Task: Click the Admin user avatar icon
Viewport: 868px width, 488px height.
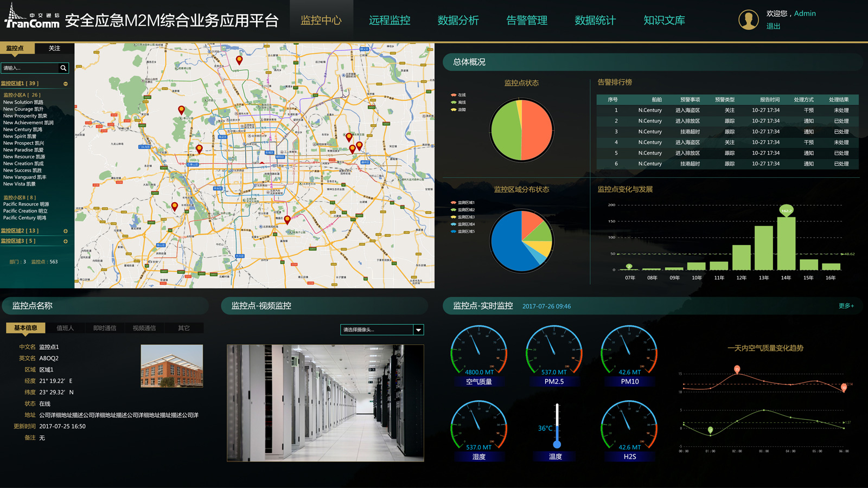Action: pos(749,19)
